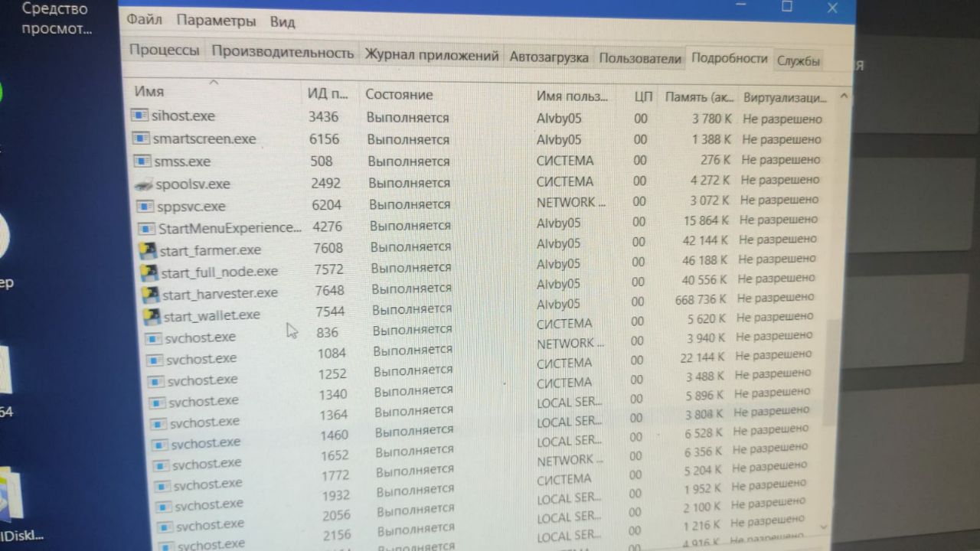This screenshot has width=980, height=551.
Task: Click the scrollbar down arrow in list
Action: (825, 527)
